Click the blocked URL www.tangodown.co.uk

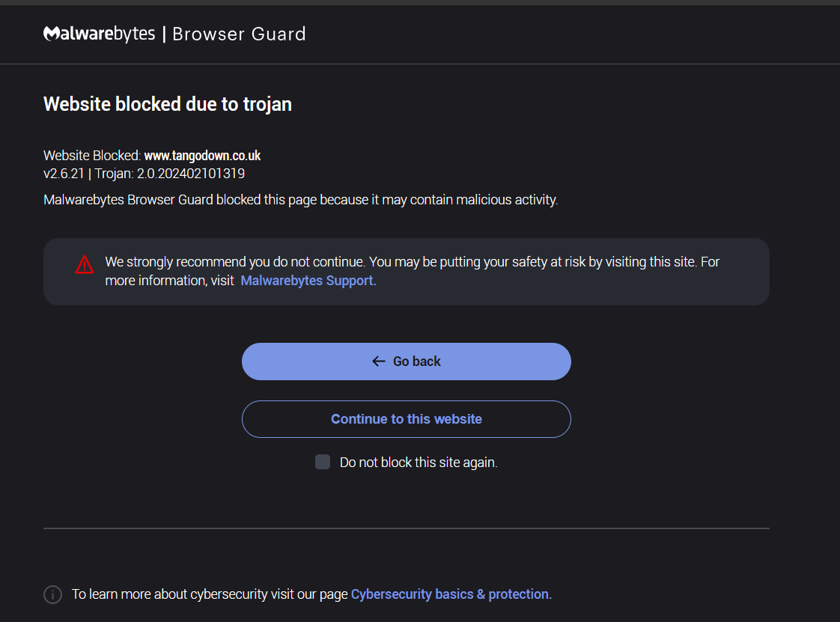click(202, 156)
